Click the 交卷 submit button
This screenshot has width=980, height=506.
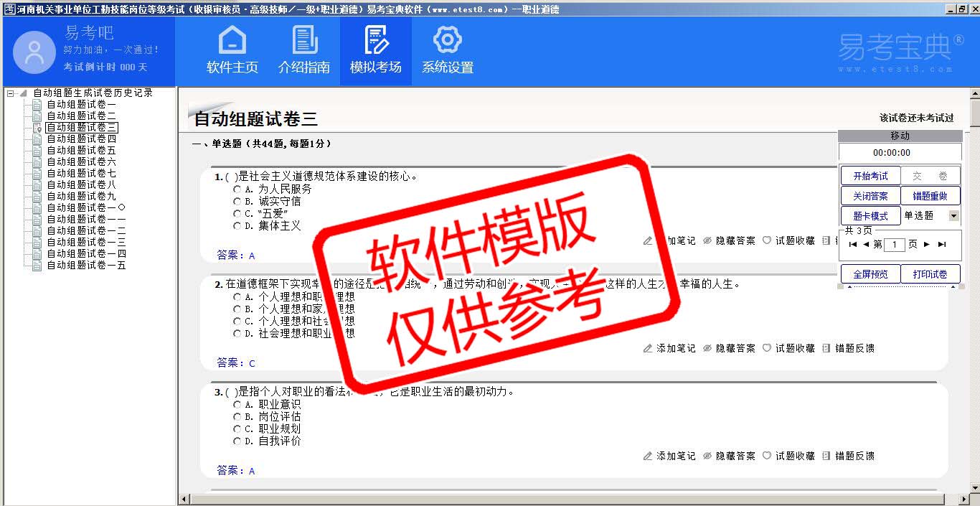[x=930, y=176]
